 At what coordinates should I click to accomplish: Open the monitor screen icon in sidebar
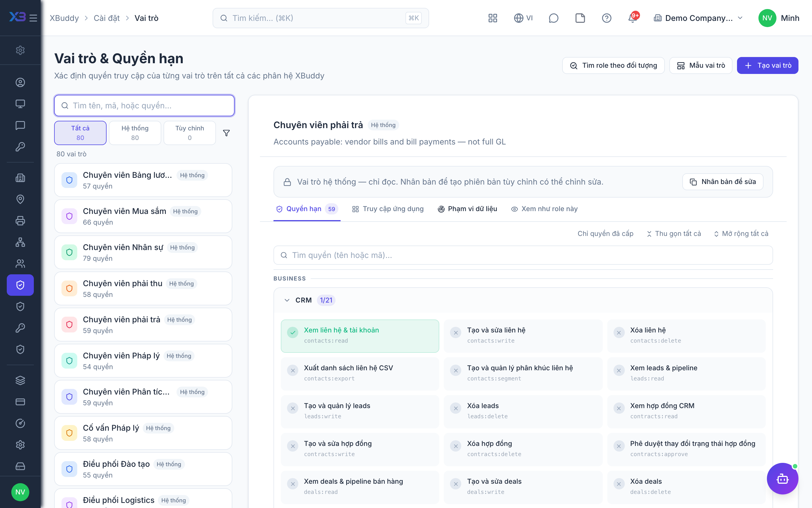20,104
